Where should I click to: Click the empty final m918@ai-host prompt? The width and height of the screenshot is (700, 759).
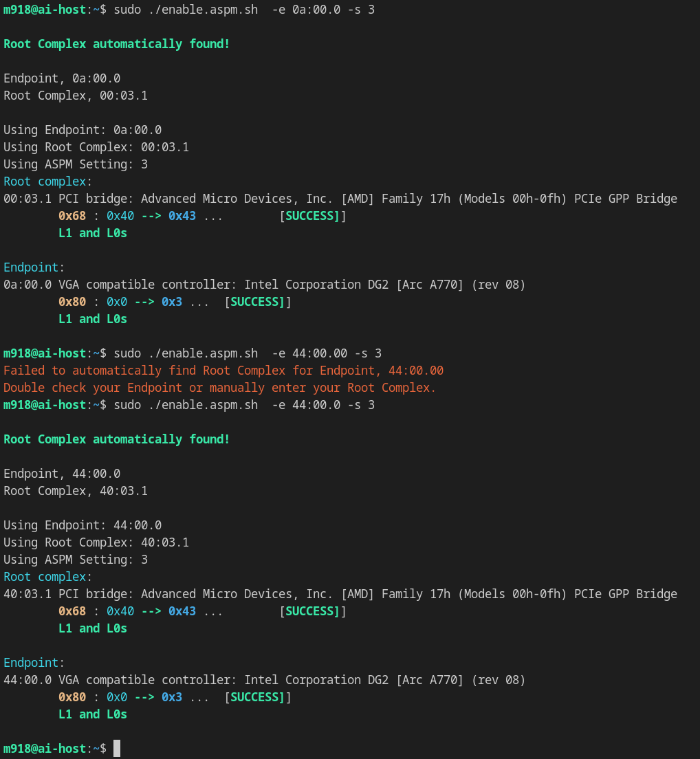click(52, 748)
